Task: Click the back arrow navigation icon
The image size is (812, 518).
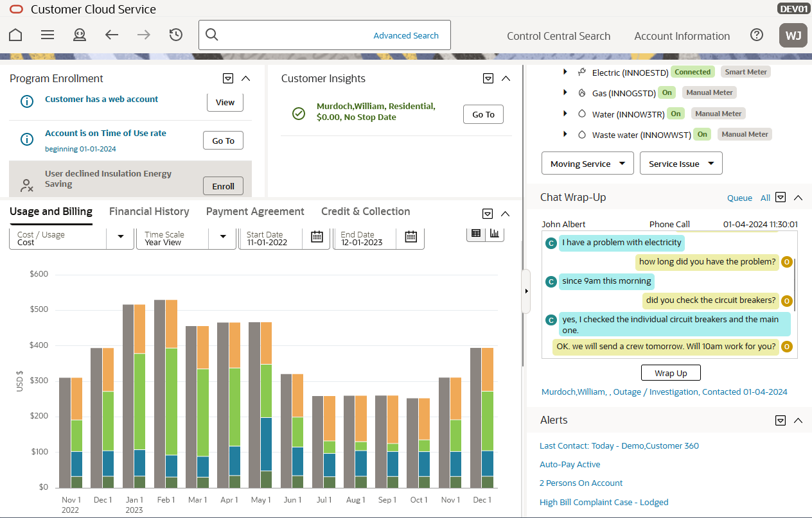Action: click(112, 35)
